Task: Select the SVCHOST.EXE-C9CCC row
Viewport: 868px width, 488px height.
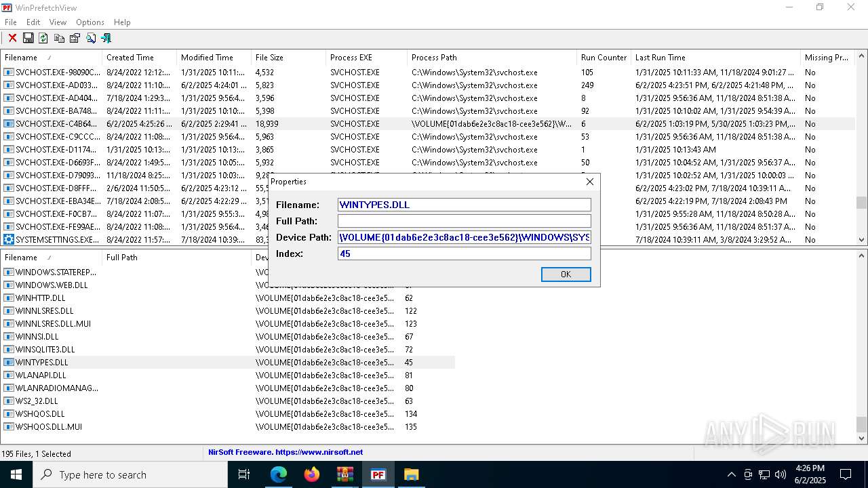Action: tap(427, 137)
